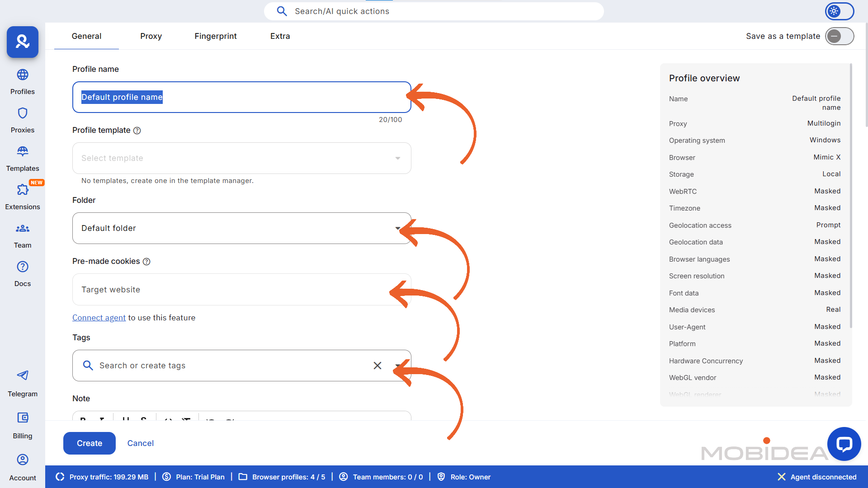
Task: Apply bold formatting in the Note editor
Action: [83, 421]
